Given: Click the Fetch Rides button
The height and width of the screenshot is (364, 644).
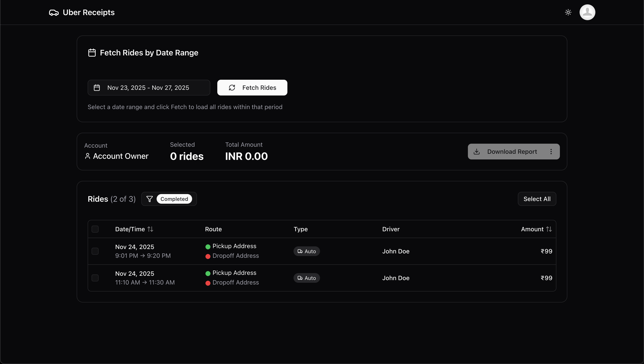Looking at the screenshot, I should point(252,88).
